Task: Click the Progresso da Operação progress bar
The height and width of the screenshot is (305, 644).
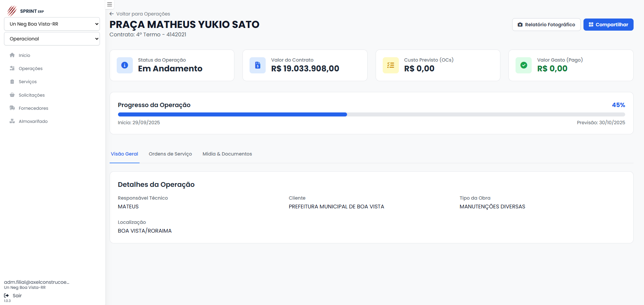Action: tap(371, 114)
